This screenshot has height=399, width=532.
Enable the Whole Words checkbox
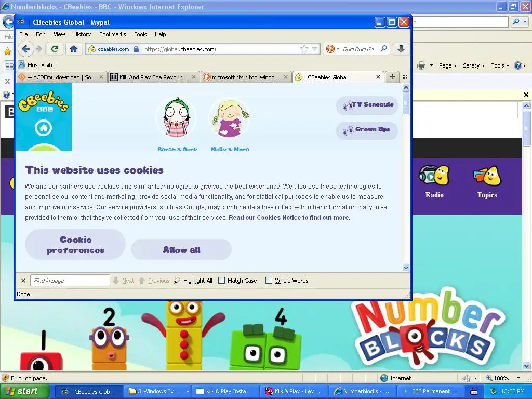tap(269, 281)
